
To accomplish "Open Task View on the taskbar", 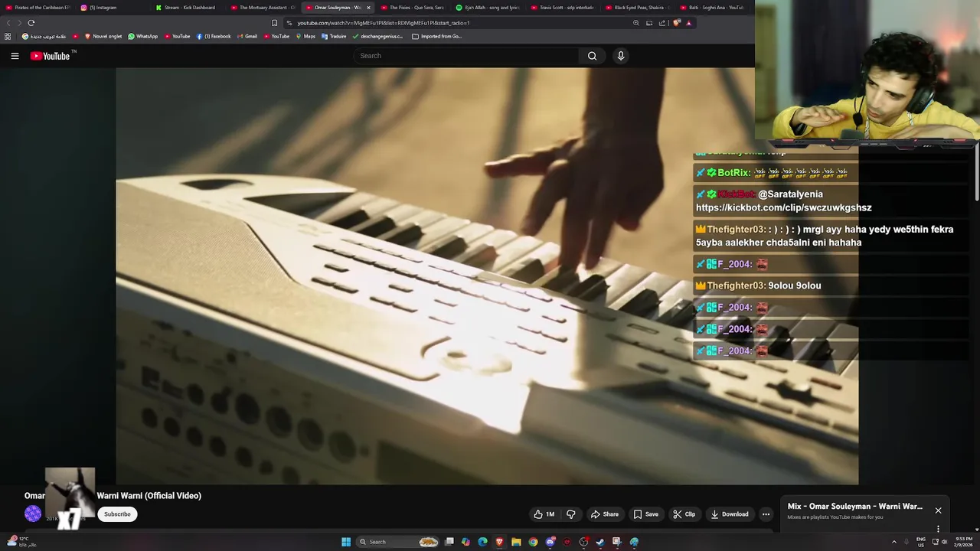I will pos(449,542).
